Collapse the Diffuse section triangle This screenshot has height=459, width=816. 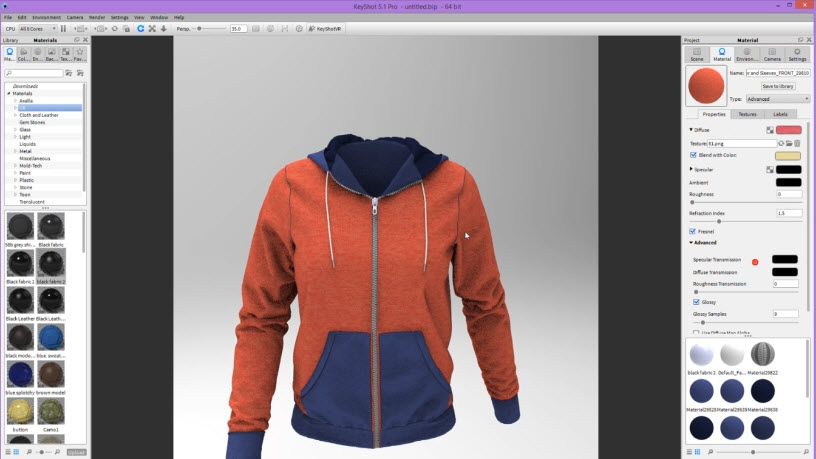tap(691, 130)
